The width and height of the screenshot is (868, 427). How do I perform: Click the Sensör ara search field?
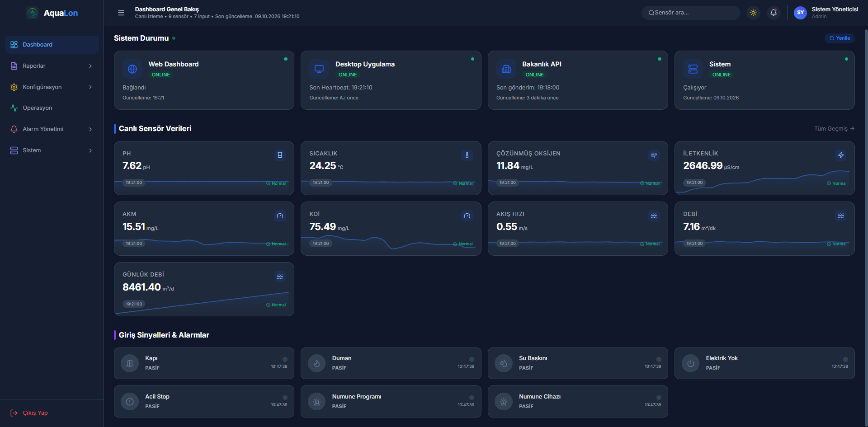(x=691, y=13)
